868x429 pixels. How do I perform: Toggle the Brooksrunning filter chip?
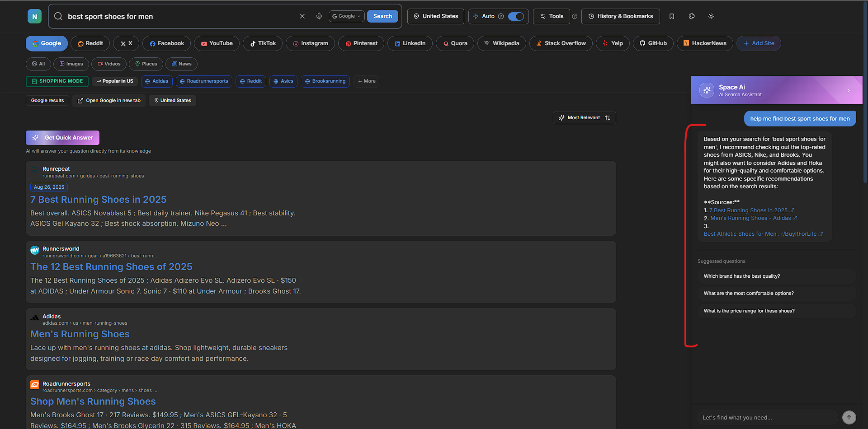pyautogui.click(x=325, y=81)
